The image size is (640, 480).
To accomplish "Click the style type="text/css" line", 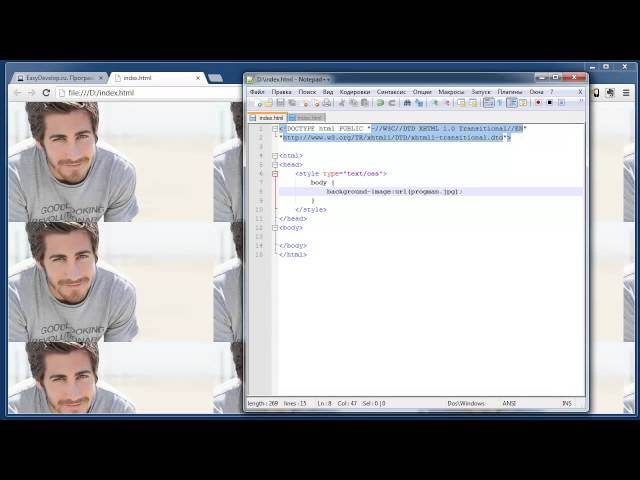I will point(341,173).
